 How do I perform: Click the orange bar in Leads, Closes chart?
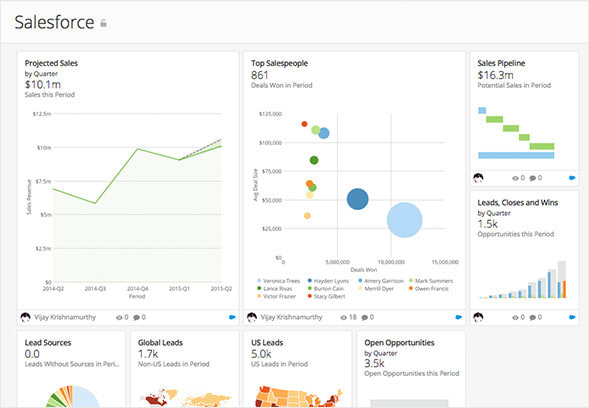coord(564,289)
